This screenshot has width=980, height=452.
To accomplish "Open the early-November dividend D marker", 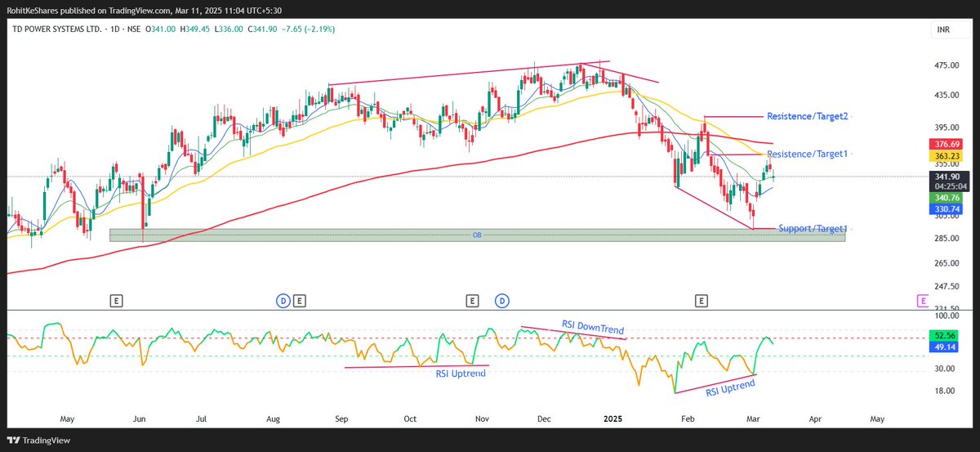I will (x=501, y=301).
